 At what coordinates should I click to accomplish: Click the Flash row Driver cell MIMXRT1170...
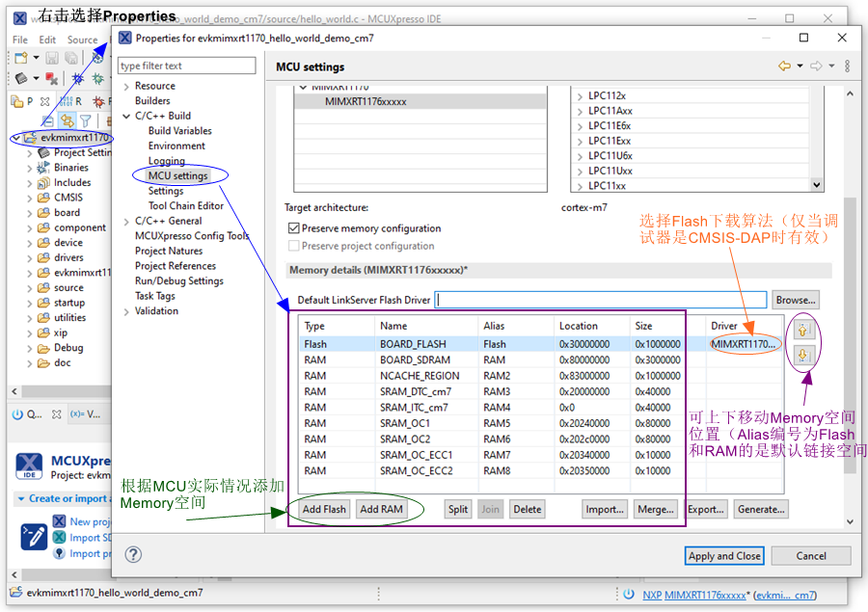tap(743, 344)
